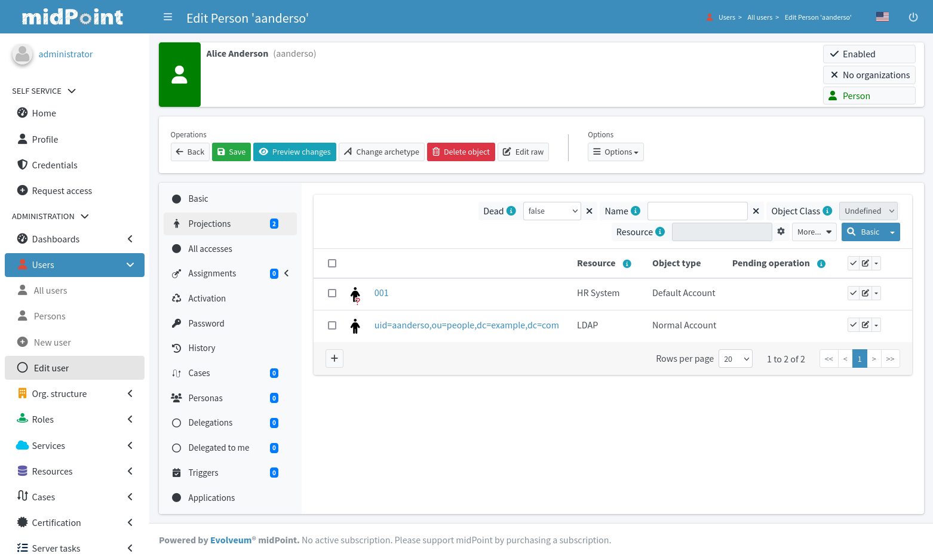
Task: Click the hamburger menu toggle icon
Action: coord(168,17)
